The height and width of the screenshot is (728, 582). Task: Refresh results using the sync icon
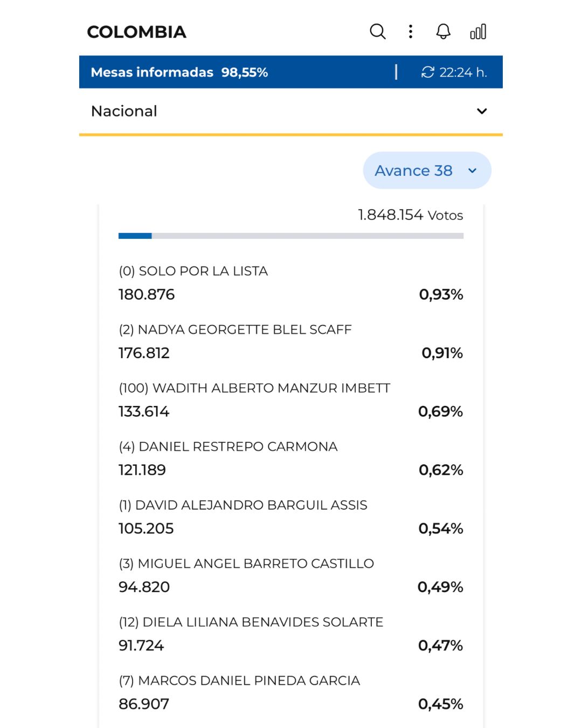coord(428,72)
